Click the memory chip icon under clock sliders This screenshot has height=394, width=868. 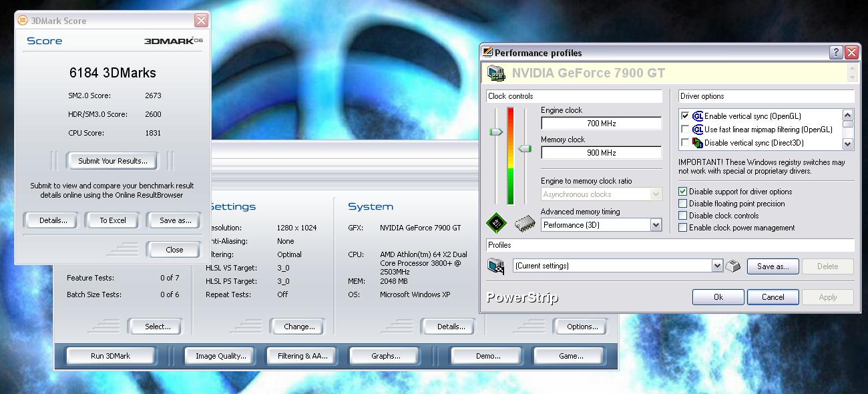tap(524, 223)
